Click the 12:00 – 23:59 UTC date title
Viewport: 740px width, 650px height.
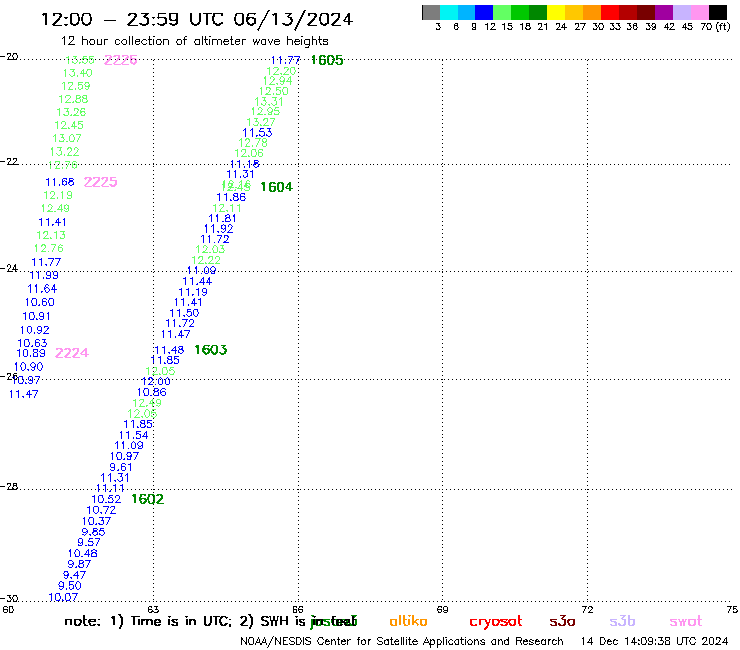point(197,20)
